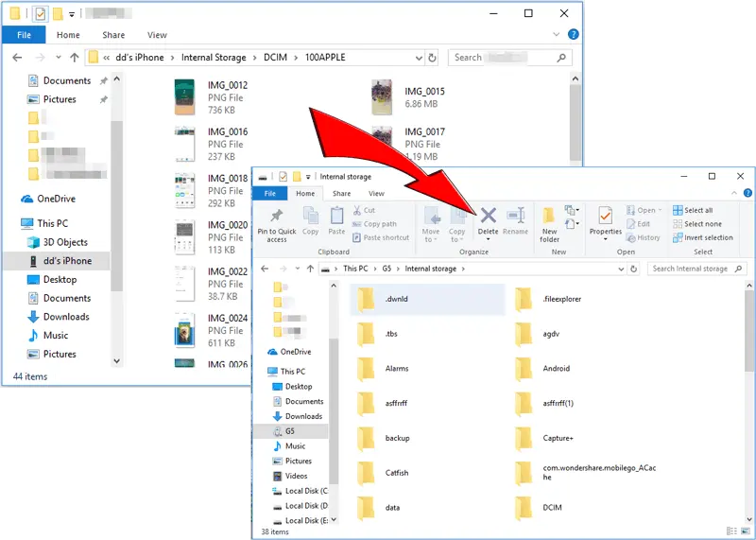Screen dimensions: 756x540
Task: Click Select none in ribbon
Action: pos(697,224)
